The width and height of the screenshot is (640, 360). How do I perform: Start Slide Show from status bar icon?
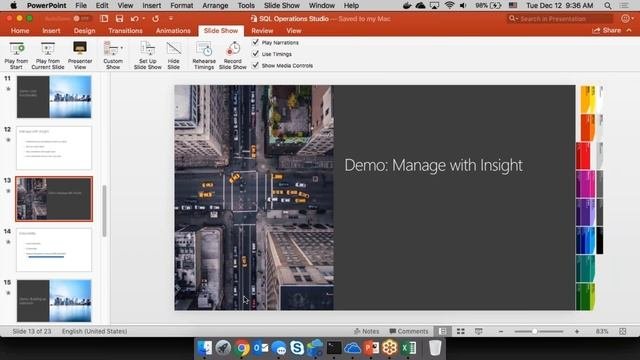[478, 331]
